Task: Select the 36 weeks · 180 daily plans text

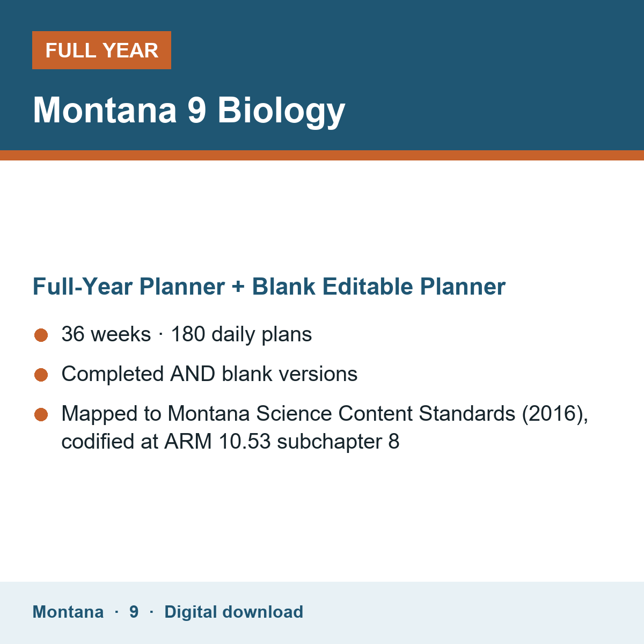Action: pos(187,334)
